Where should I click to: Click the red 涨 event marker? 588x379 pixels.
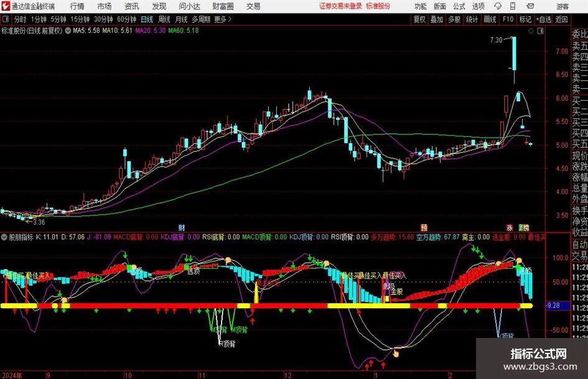point(510,227)
